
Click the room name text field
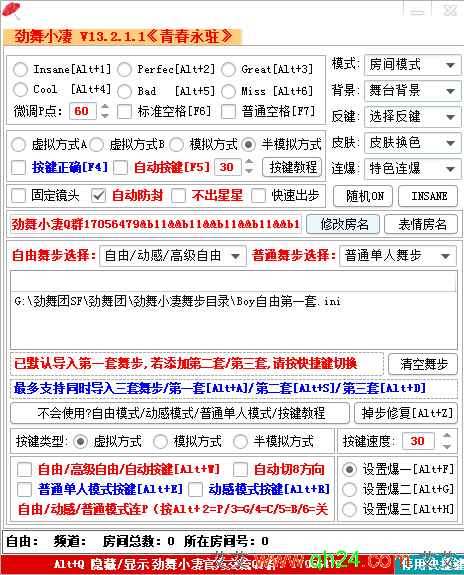pos(156,224)
